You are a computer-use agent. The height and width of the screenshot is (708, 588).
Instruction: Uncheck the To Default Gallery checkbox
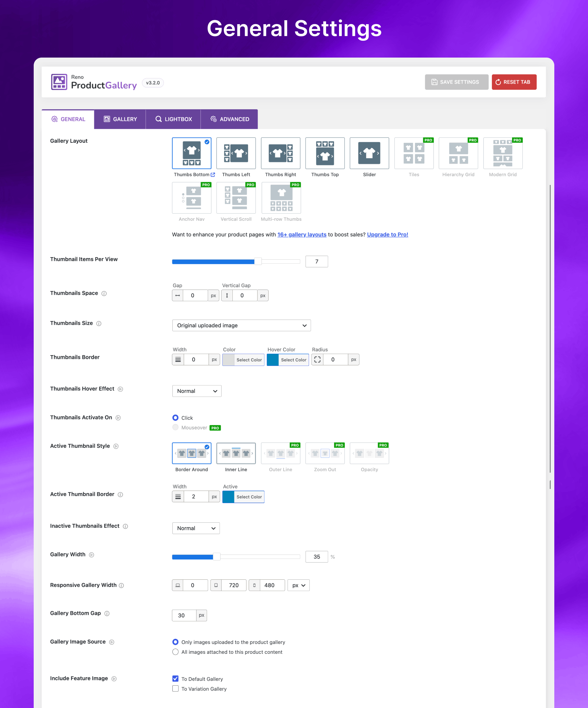(175, 679)
